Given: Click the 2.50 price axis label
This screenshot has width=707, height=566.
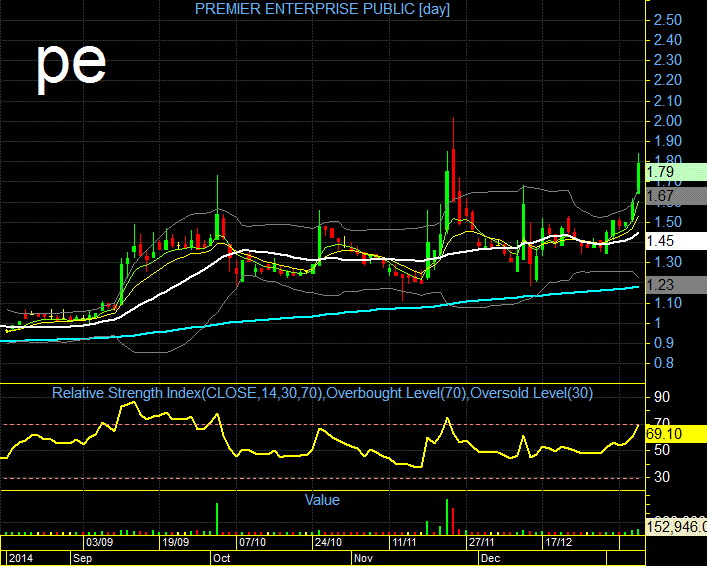Looking at the screenshot, I should [x=667, y=20].
